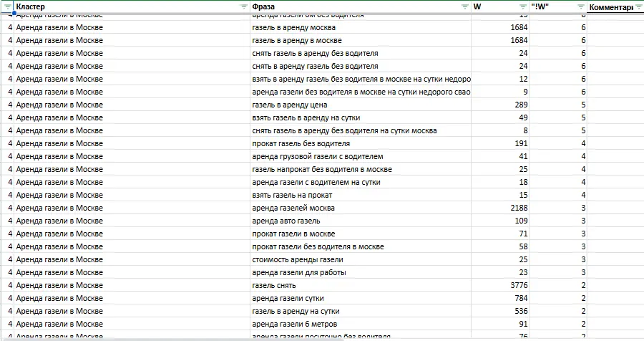Select cell with phrase 'газель в аренду москва'
This screenshot has height=341, width=644.
[360, 27]
